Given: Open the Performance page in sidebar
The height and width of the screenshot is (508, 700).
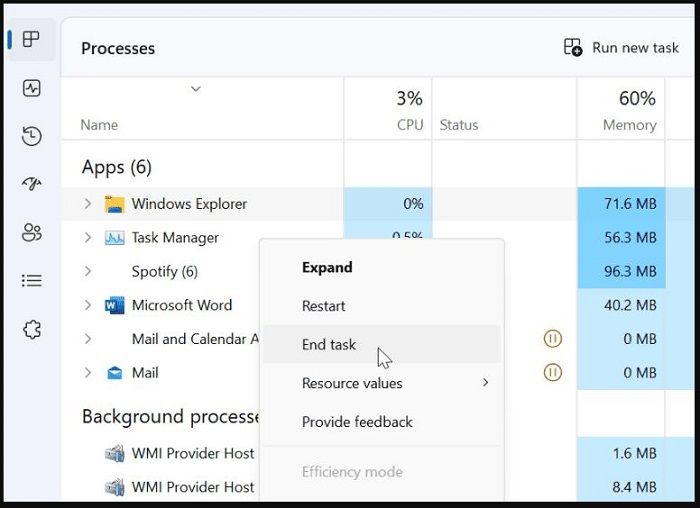Looking at the screenshot, I should 31,88.
